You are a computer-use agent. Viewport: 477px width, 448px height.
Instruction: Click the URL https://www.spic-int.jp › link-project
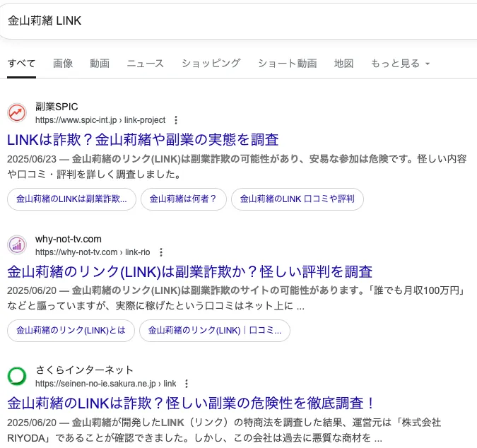coord(100,120)
